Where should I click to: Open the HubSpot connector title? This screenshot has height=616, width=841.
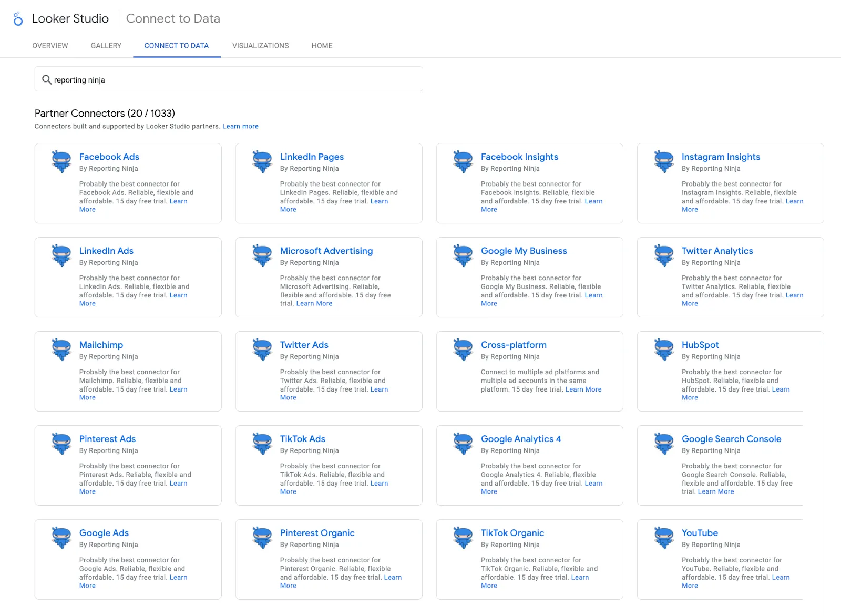(700, 345)
